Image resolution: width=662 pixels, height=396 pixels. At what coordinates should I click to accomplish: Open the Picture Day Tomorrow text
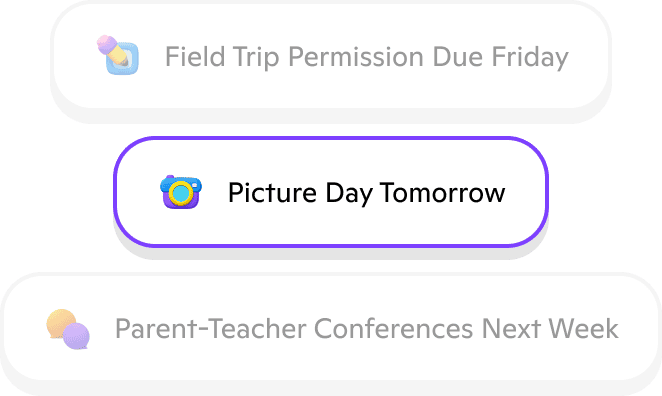pos(366,193)
